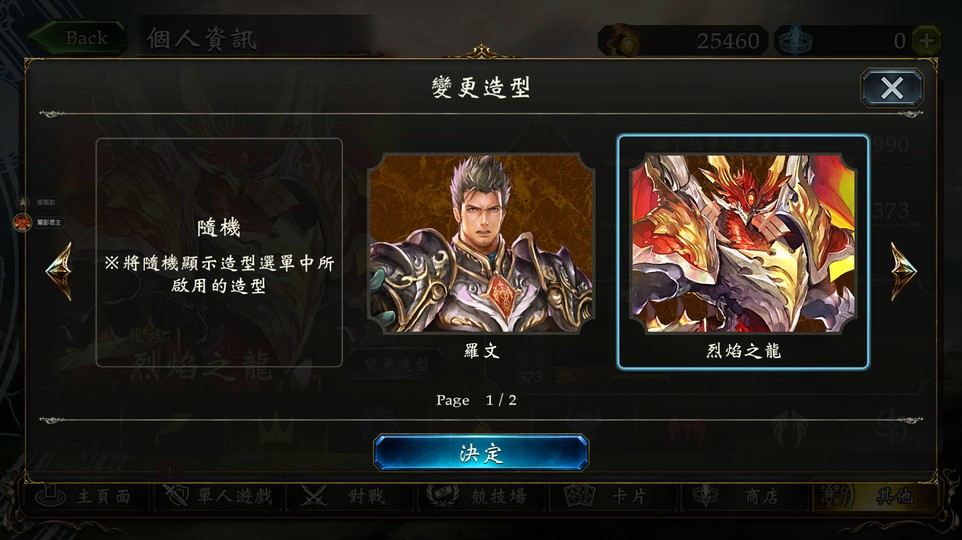Choose the 隨機 random skin option
962x540 pixels.
[219, 252]
